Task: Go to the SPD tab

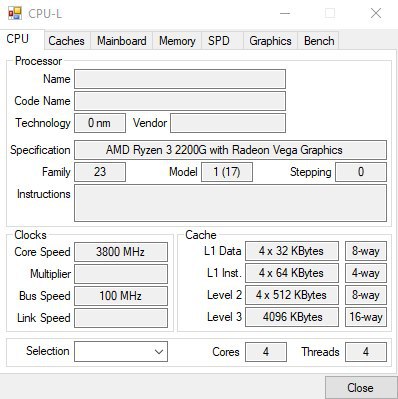Action: coord(222,41)
